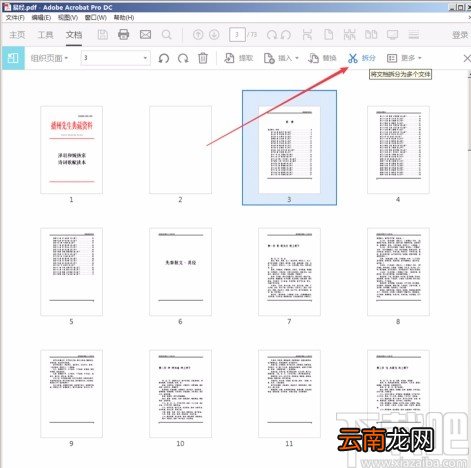This screenshot has height=468, width=471.
Task: Click the rotate clockwise icon in top toolbar
Action: [x=272, y=35]
